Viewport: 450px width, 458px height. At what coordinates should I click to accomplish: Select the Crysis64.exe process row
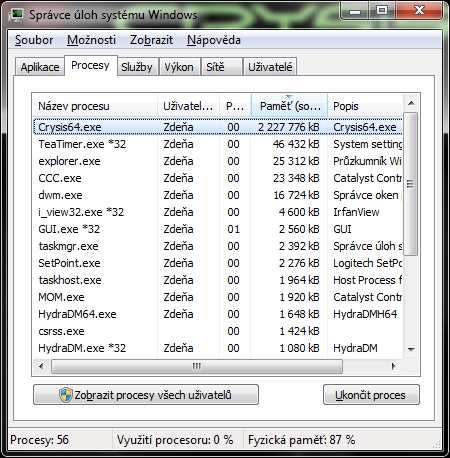(218, 127)
